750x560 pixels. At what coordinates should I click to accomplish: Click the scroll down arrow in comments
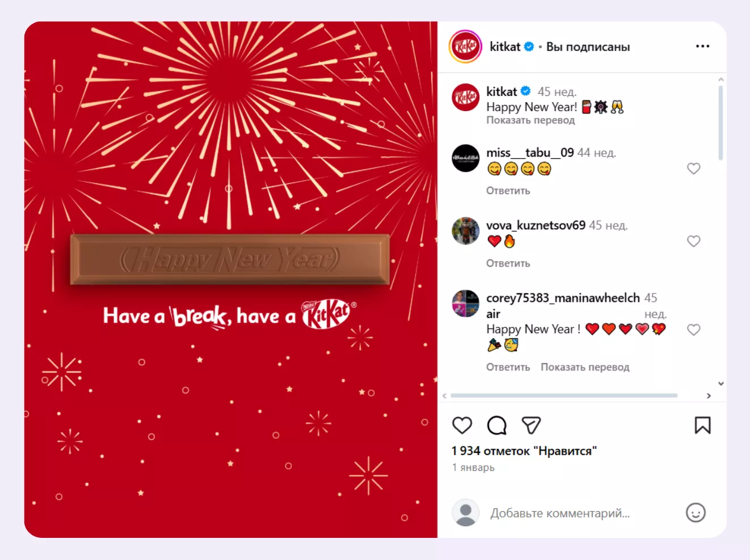721,384
